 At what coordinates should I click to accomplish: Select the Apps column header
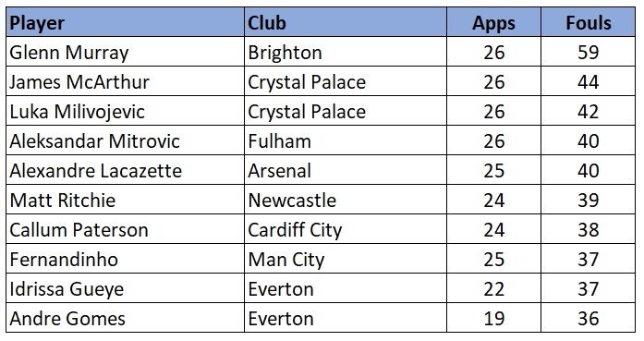click(x=493, y=22)
